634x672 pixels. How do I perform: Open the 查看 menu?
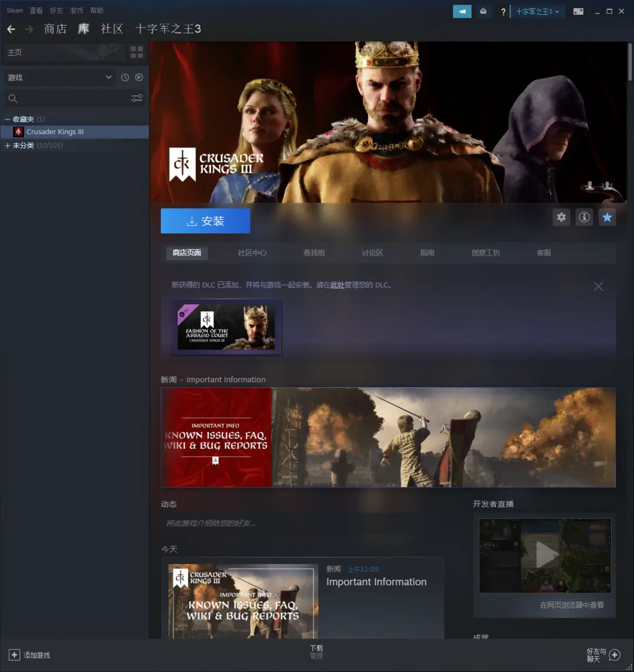(x=36, y=11)
